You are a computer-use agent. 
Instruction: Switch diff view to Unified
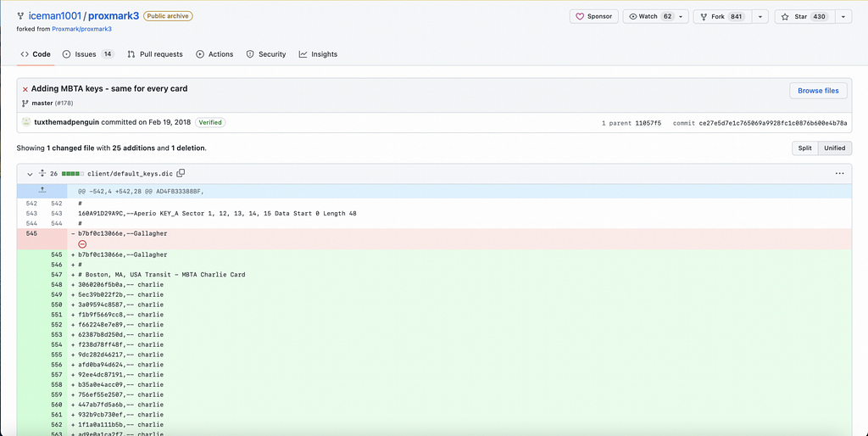835,148
